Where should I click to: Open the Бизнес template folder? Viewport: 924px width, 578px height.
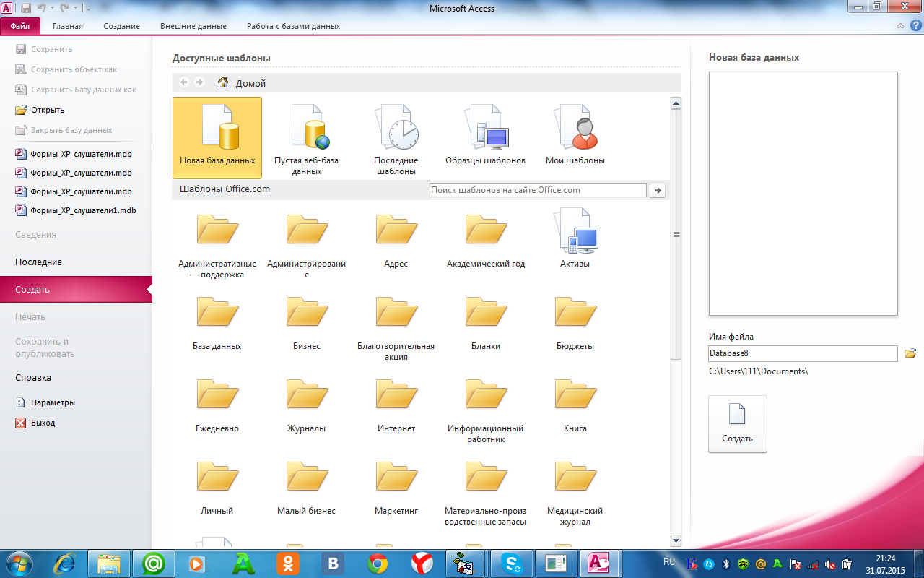point(307,324)
